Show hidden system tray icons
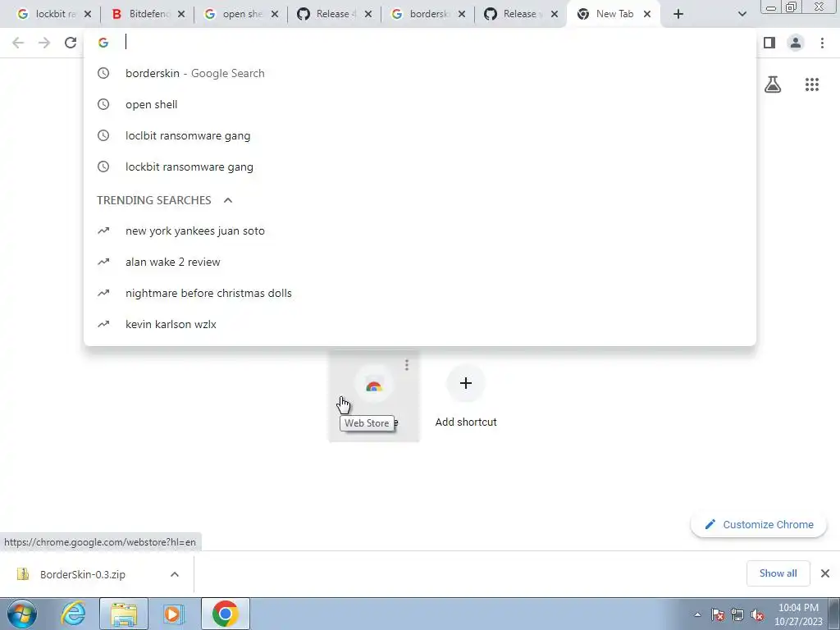This screenshot has width=840, height=630. pos(697,614)
